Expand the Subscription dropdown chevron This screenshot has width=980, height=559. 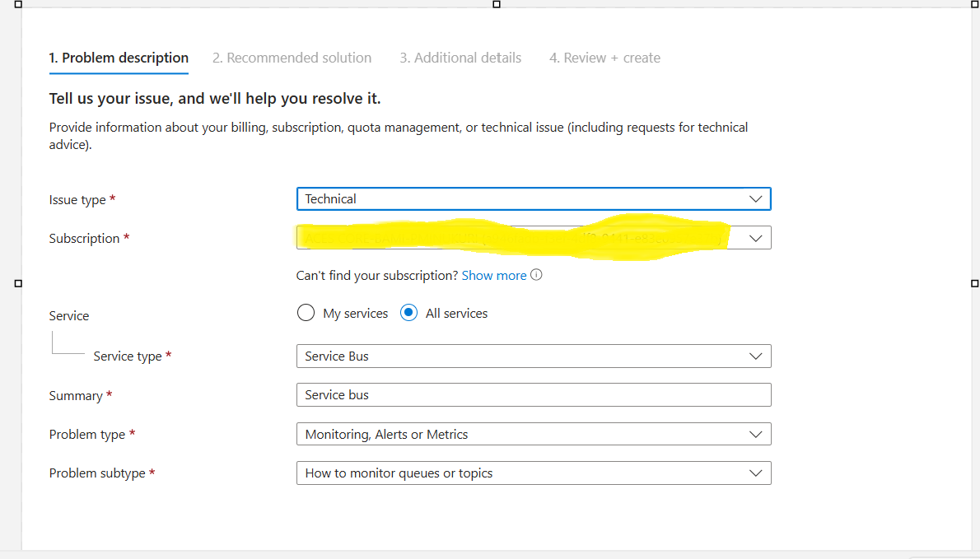point(755,238)
